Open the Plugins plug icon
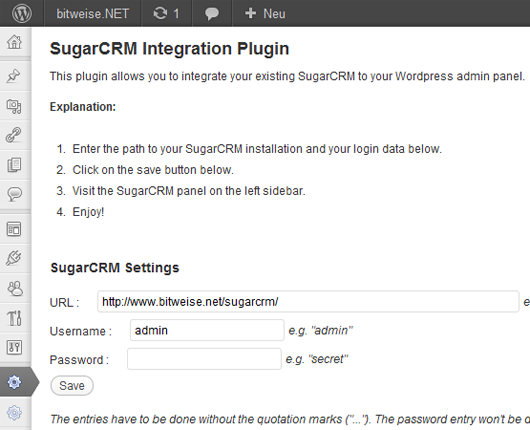Image resolution: width=530 pixels, height=430 pixels. coord(14,258)
